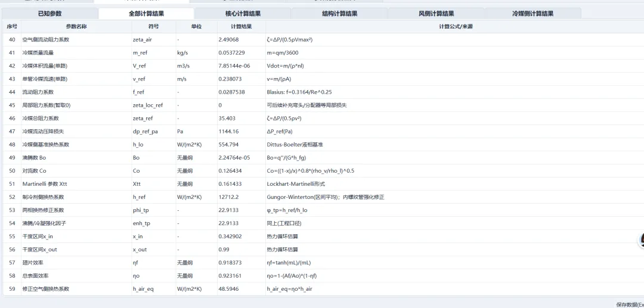
Task: Select the 全部计算结果 tab
Action: click(x=147, y=14)
